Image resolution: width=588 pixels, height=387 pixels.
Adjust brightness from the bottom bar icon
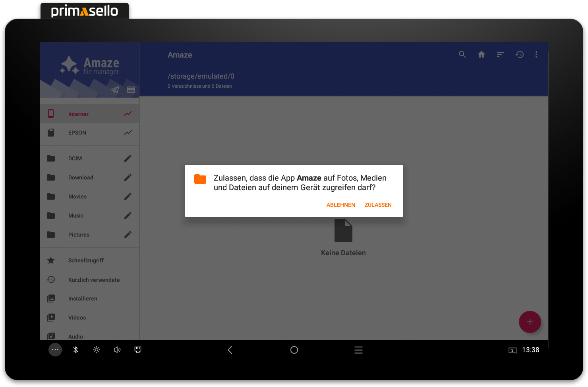pos(96,350)
